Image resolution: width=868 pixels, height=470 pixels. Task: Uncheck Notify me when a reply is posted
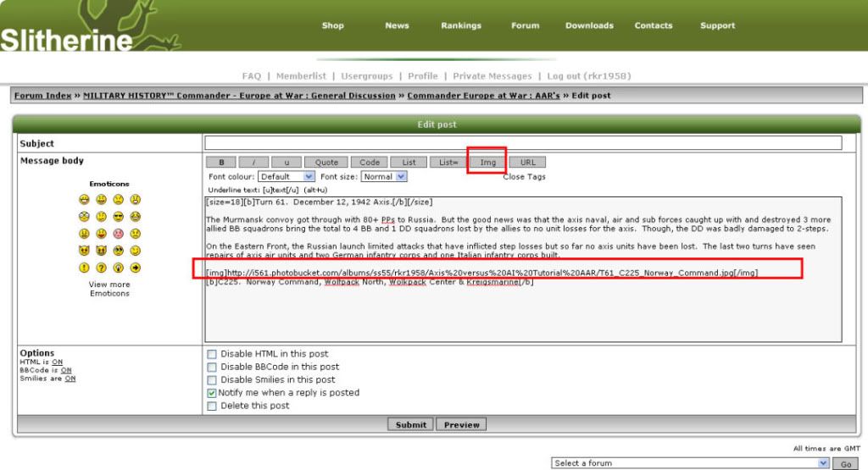pyautogui.click(x=212, y=393)
